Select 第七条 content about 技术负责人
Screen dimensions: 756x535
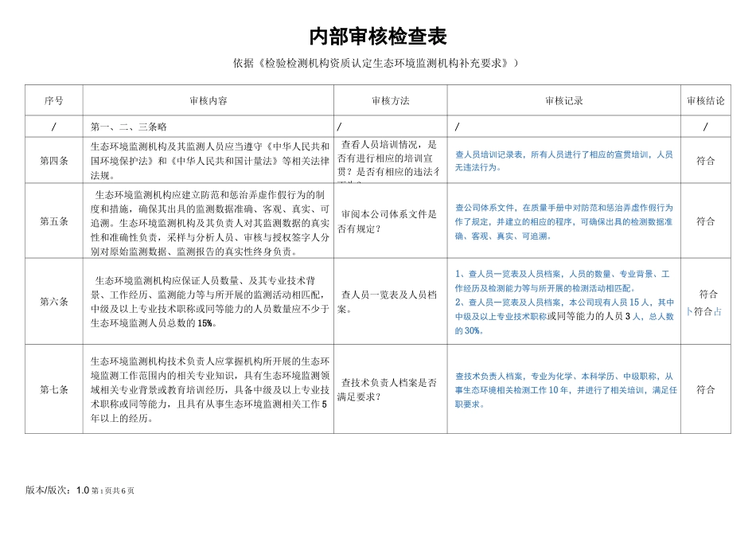point(210,389)
